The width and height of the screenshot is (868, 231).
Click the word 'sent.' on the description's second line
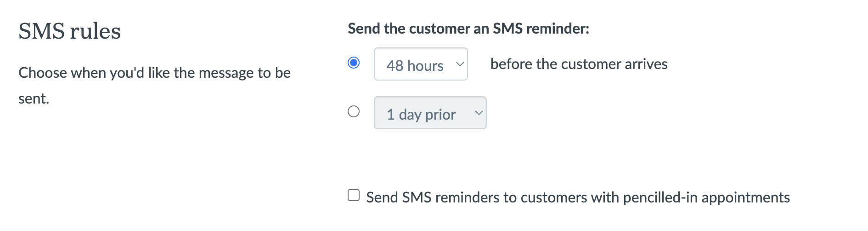click(x=34, y=98)
